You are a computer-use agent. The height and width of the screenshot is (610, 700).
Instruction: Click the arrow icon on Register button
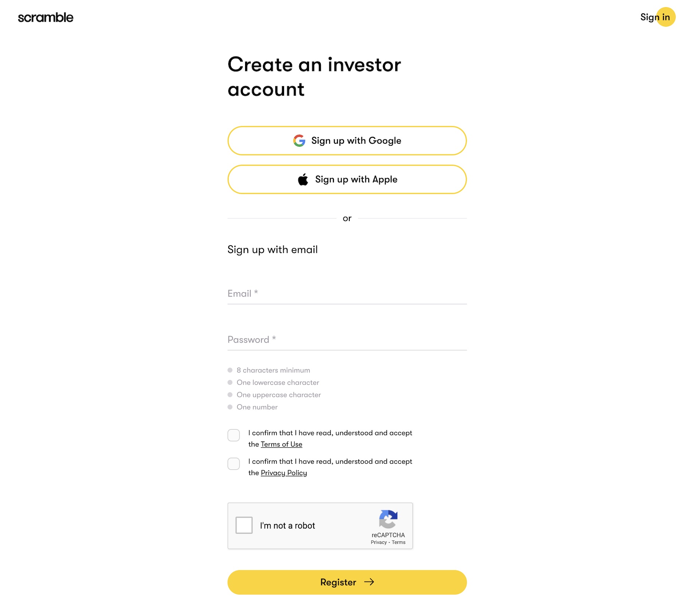tap(369, 582)
